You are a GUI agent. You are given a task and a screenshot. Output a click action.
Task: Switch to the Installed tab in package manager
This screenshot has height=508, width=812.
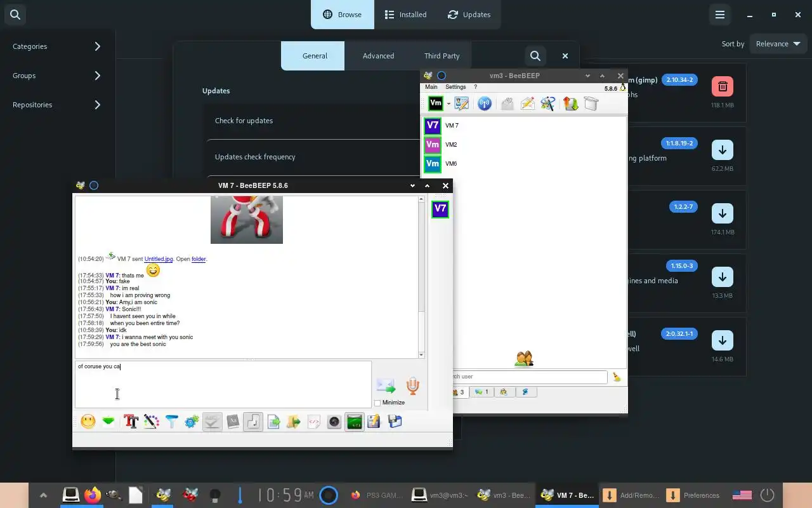click(x=405, y=15)
